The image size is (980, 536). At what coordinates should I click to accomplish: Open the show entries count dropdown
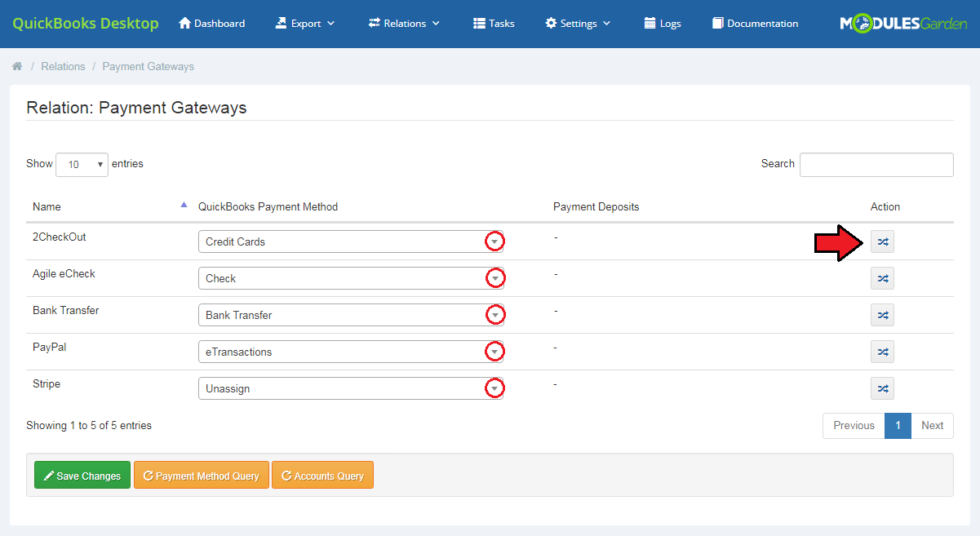(82, 164)
